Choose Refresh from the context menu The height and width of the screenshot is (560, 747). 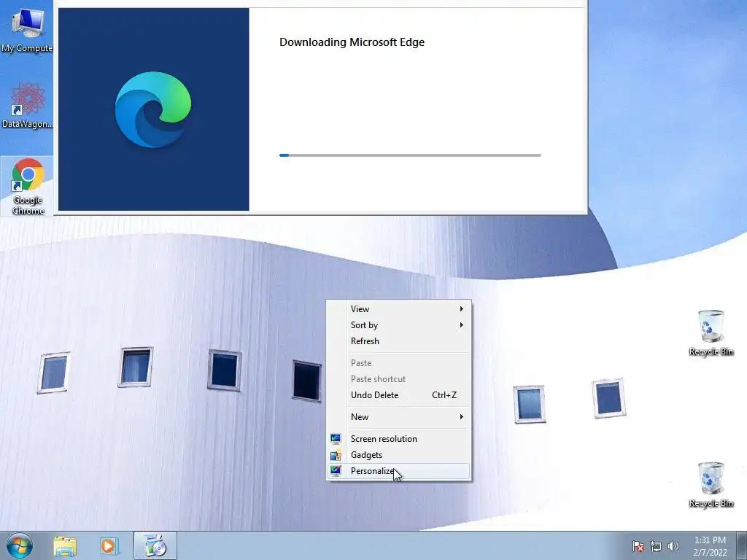(399, 341)
